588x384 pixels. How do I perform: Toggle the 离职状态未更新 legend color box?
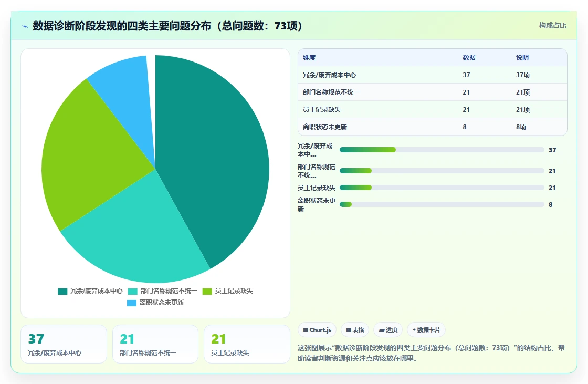pyautogui.click(x=132, y=303)
